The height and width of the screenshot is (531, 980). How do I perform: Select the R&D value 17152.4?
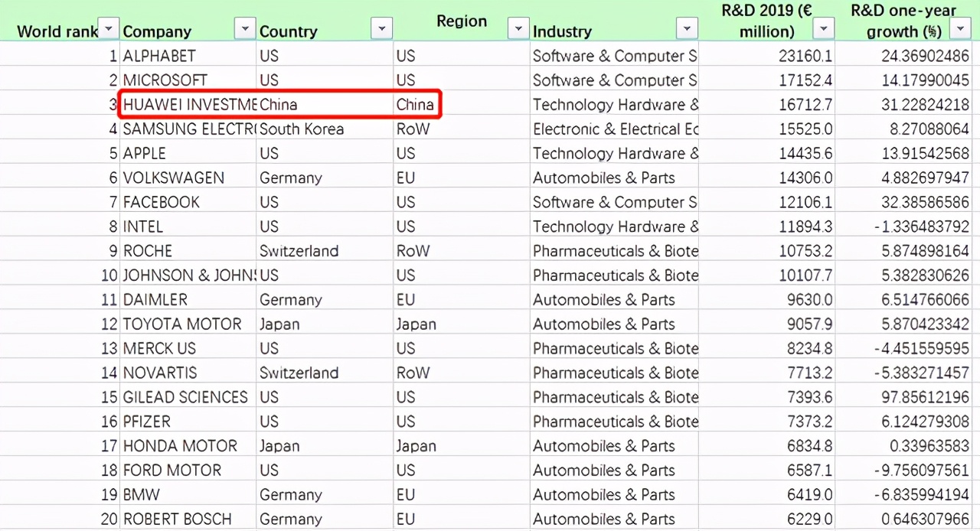(x=767, y=80)
